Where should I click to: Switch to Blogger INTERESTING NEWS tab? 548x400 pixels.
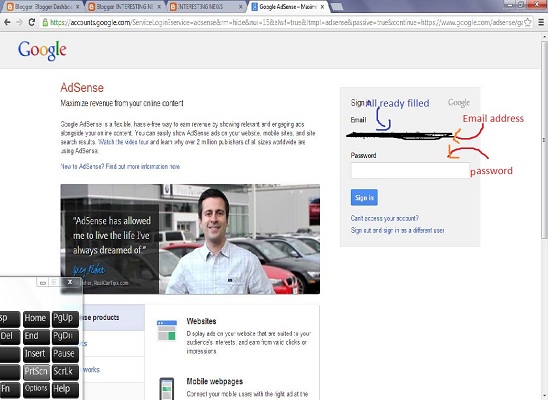point(125,7)
